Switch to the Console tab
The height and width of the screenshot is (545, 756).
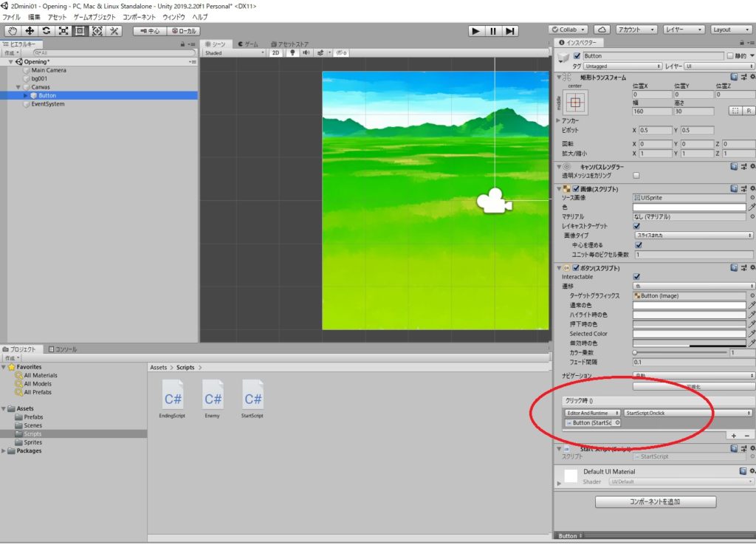coord(63,349)
